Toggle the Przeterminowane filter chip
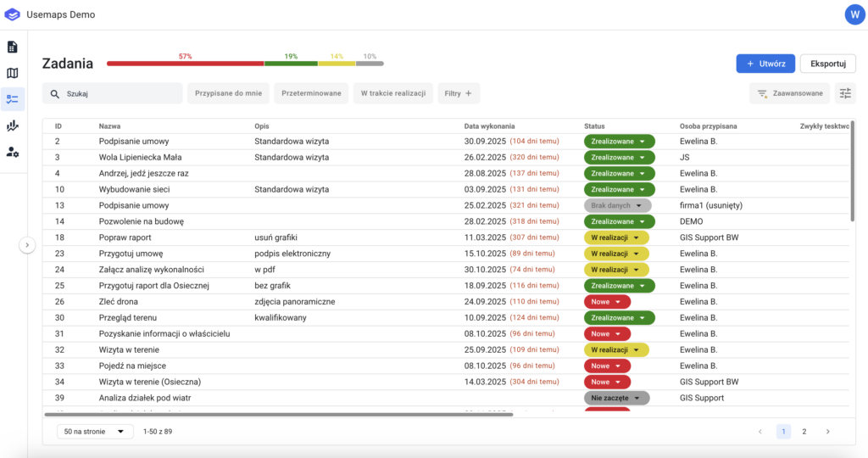The width and height of the screenshot is (868, 458). point(311,93)
